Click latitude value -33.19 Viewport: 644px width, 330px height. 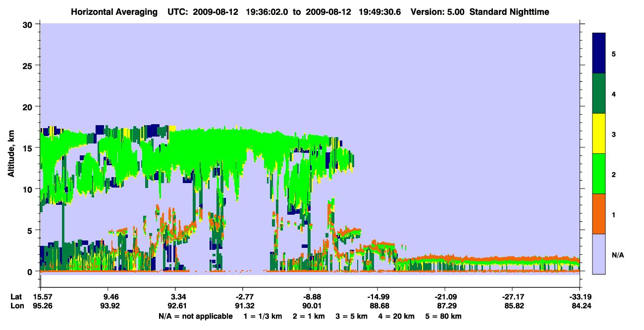tap(579, 297)
